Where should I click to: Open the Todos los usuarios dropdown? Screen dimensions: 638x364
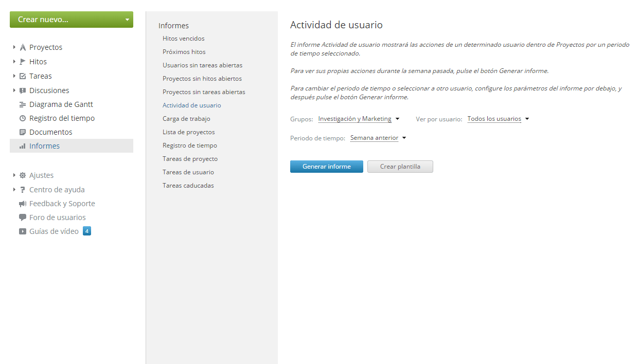tap(498, 119)
